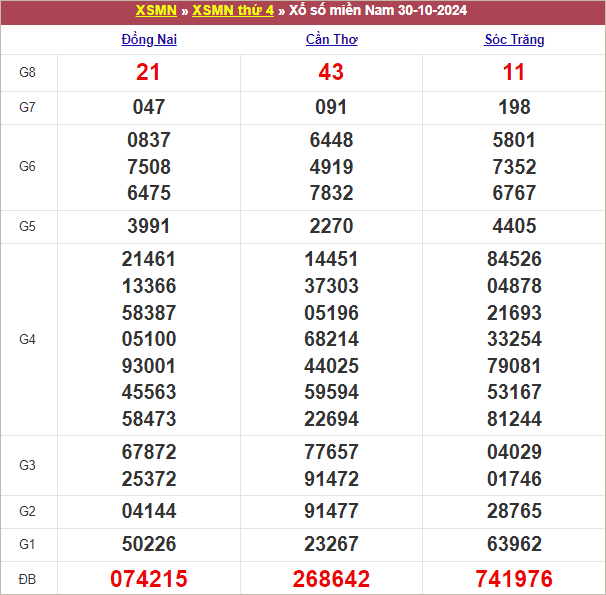Click G4 number 58473
The image size is (606, 595).
(149, 419)
